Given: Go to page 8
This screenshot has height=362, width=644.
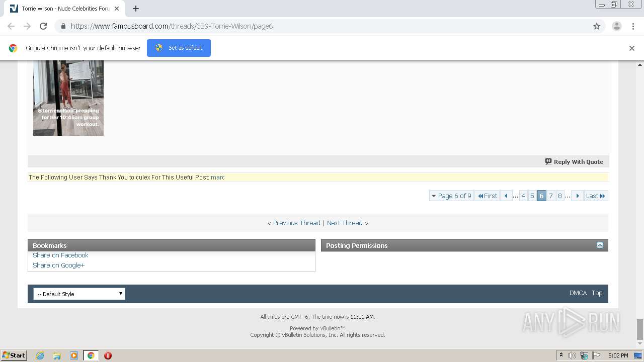Looking at the screenshot, I should click(560, 196).
